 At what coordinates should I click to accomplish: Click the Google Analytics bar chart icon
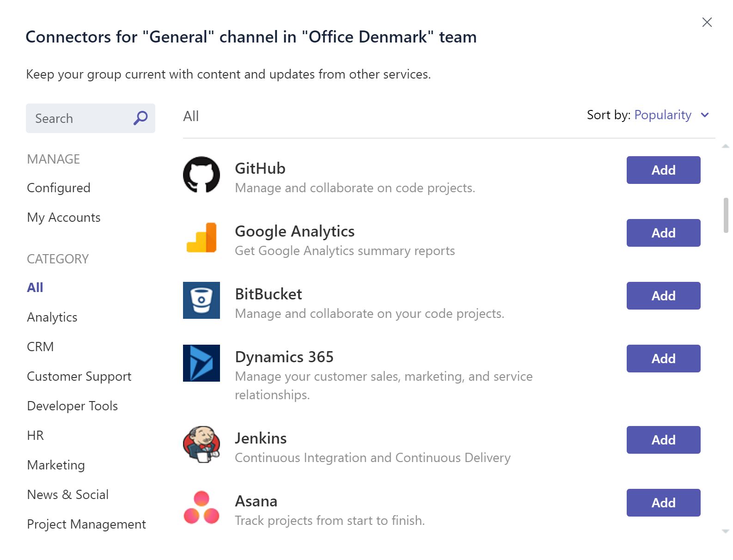coord(202,237)
